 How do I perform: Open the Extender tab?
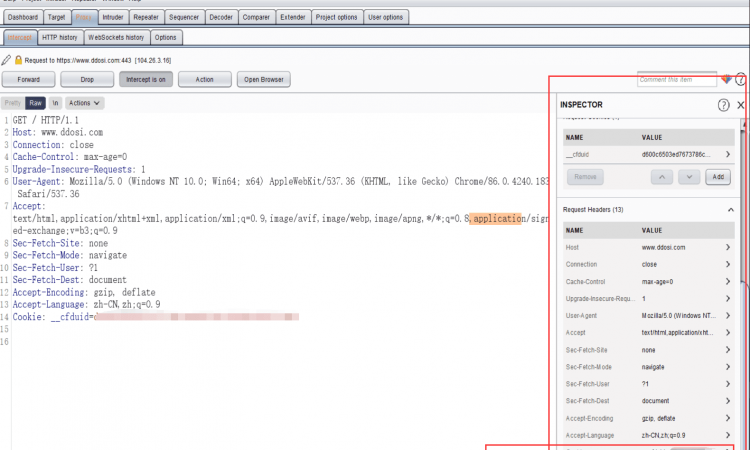[293, 17]
